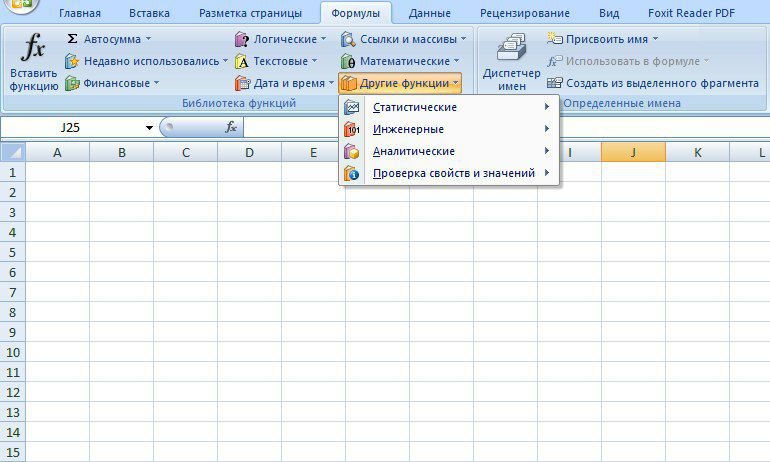Switch to the Данные tab
Image resolution: width=770 pixels, height=462 pixels.
click(x=430, y=13)
